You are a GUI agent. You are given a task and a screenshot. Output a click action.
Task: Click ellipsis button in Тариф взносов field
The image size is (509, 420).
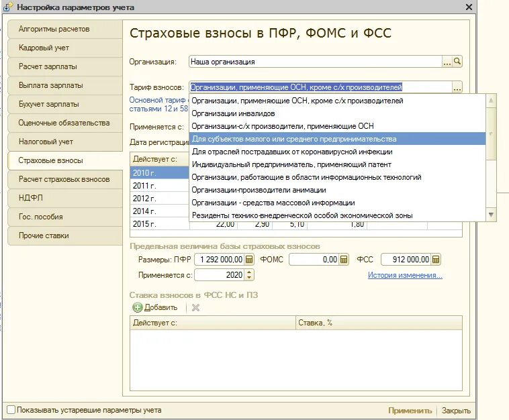457,87
